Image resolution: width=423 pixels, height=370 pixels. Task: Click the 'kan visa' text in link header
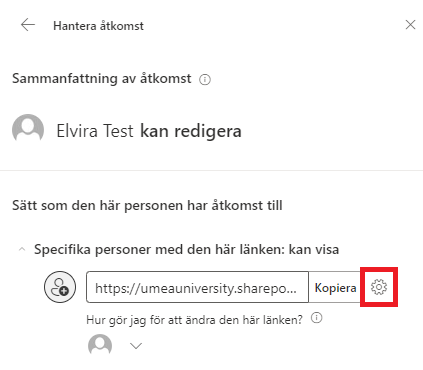[x=314, y=249]
